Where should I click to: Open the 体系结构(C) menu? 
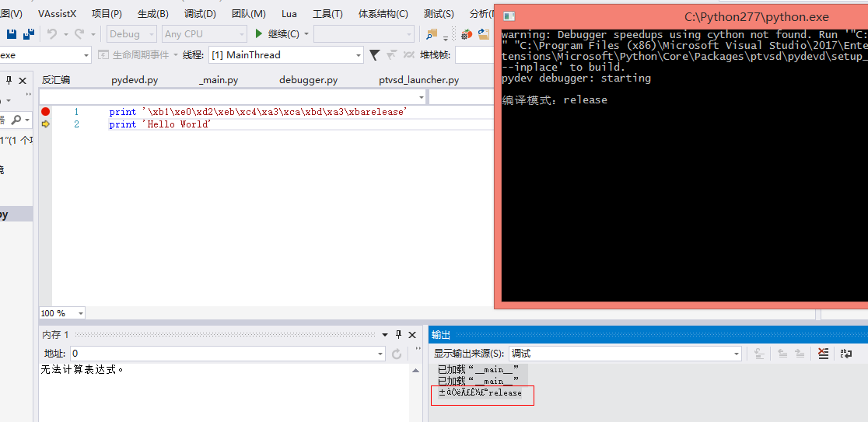tap(383, 14)
